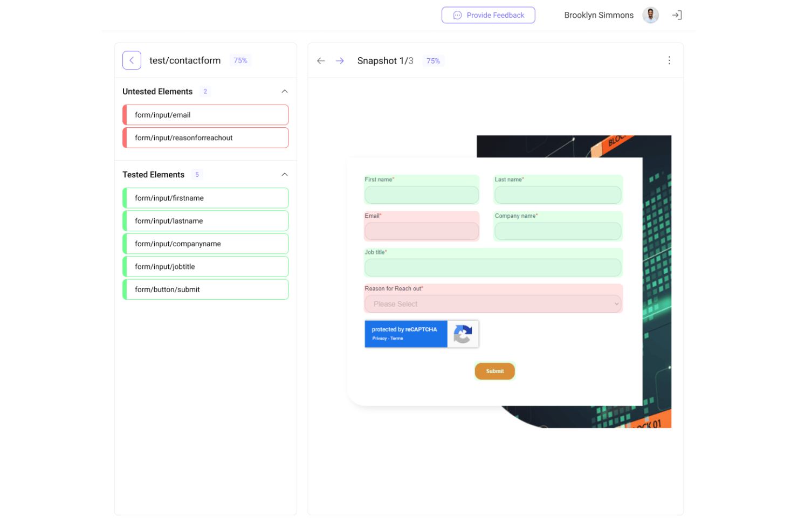Click the test/contactform title text

tap(185, 60)
